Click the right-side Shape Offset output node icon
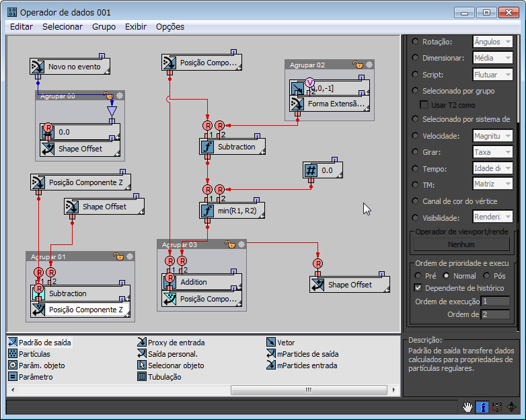This screenshot has height=420, width=526. [x=317, y=285]
